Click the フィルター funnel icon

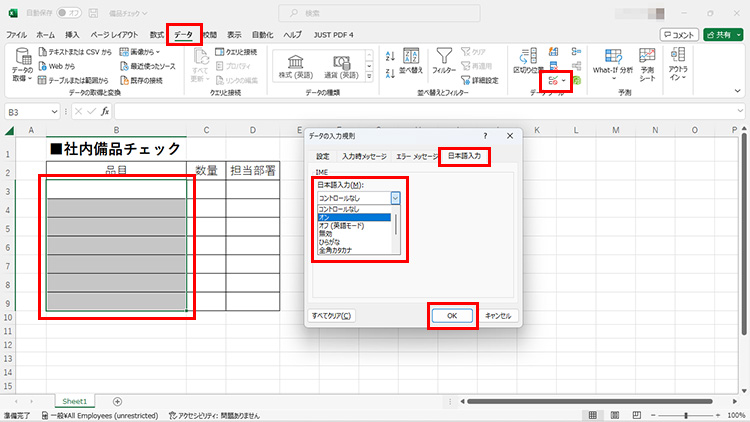(444, 61)
